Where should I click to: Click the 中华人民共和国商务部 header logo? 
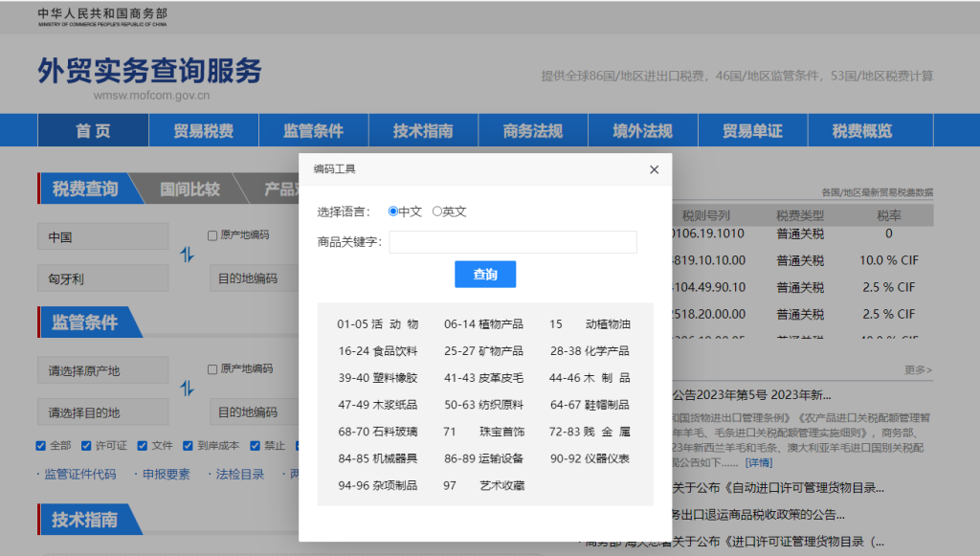tap(102, 17)
